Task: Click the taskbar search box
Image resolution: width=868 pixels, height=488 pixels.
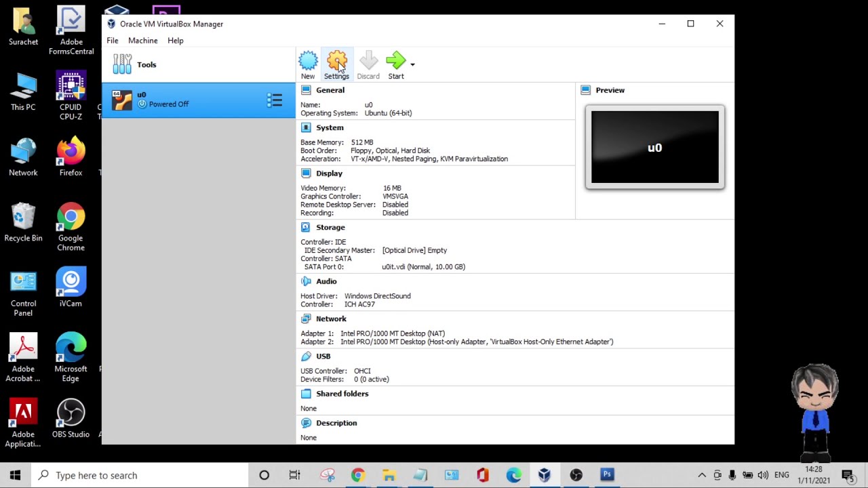Action: tap(139, 475)
